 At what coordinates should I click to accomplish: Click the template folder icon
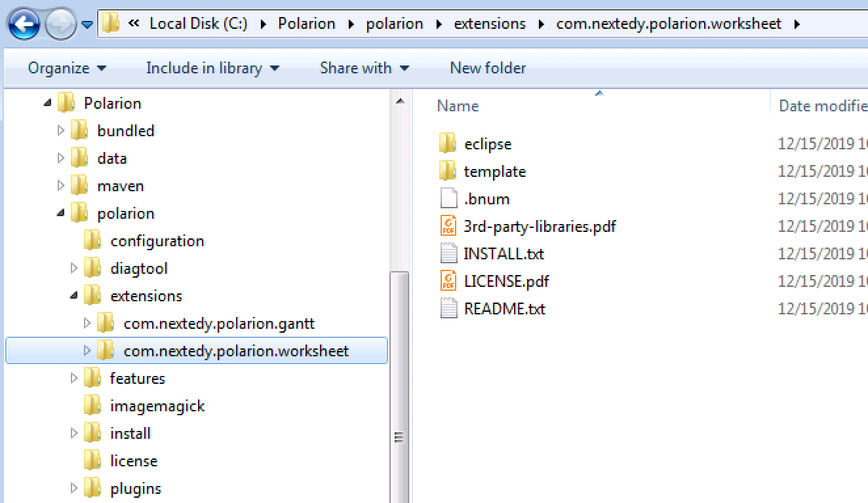click(x=448, y=171)
